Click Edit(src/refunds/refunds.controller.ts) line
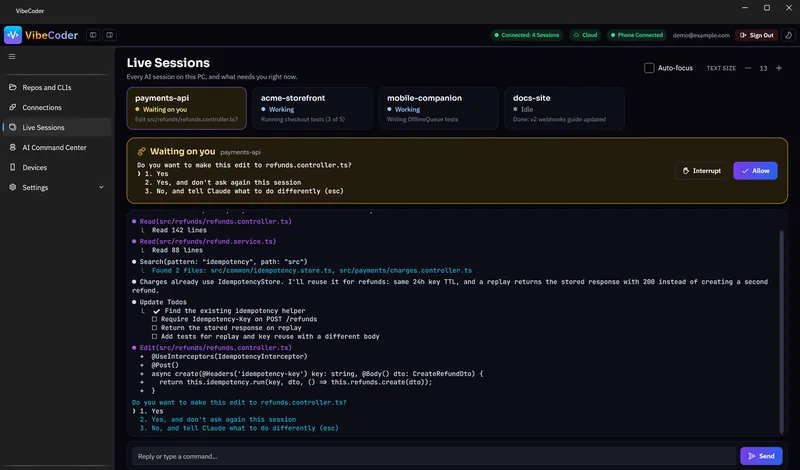 [x=215, y=348]
